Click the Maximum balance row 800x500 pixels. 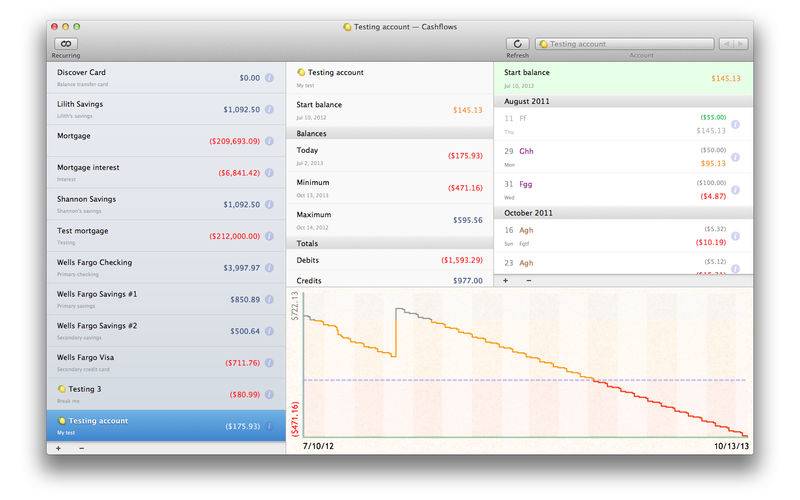pos(390,220)
